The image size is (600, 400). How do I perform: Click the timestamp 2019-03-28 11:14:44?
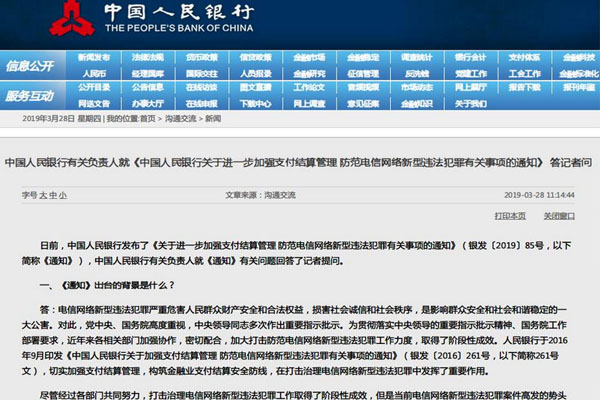tap(539, 195)
